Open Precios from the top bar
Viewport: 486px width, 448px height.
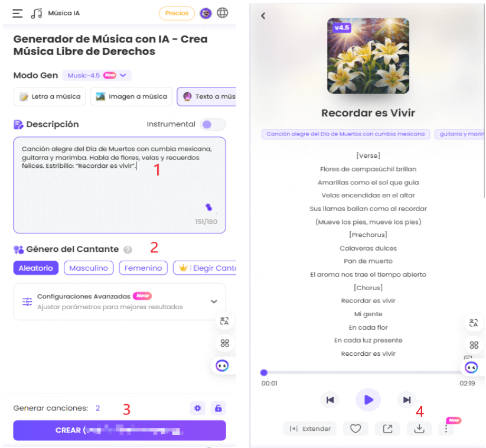coord(177,12)
